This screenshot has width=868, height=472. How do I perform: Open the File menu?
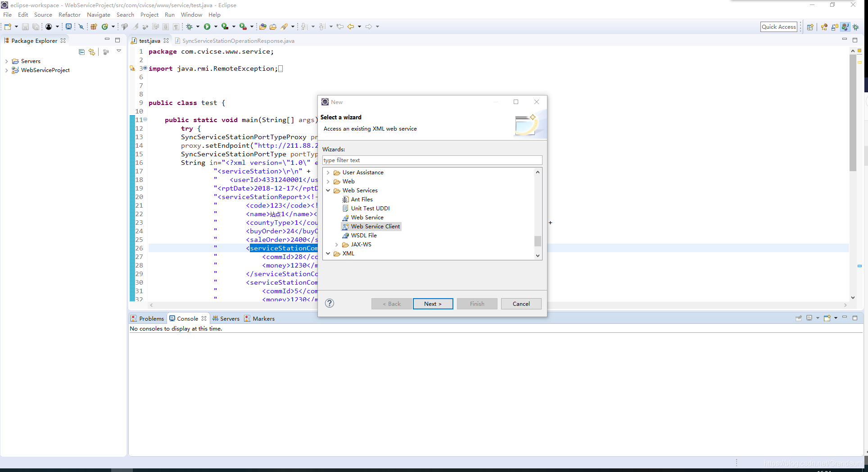click(8, 14)
